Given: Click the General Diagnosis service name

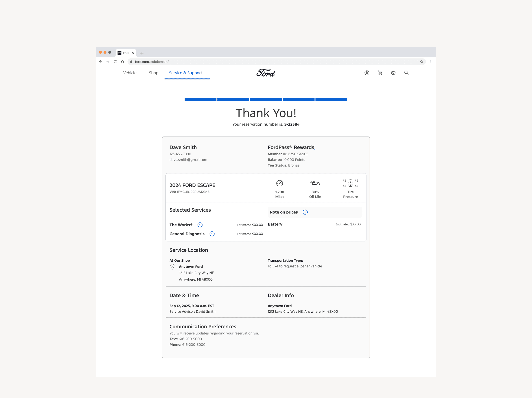Looking at the screenshot, I should coord(187,234).
